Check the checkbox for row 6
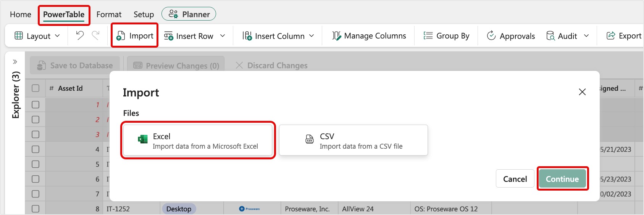This screenshot has height=215, width=644. [36, 179]
